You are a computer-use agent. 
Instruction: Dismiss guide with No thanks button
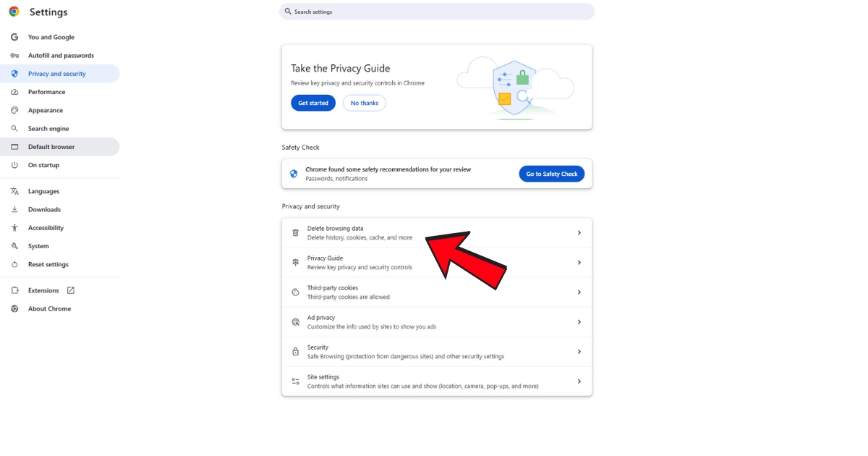coord(364,104)
